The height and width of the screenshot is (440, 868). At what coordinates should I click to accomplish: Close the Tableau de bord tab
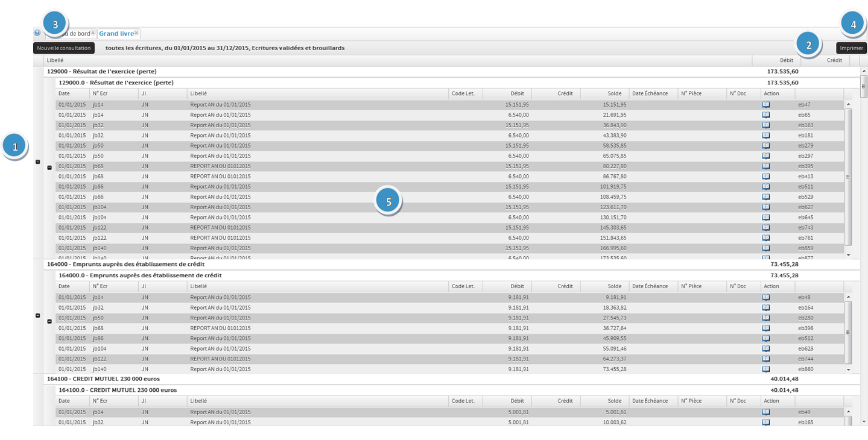pos(93,33)
